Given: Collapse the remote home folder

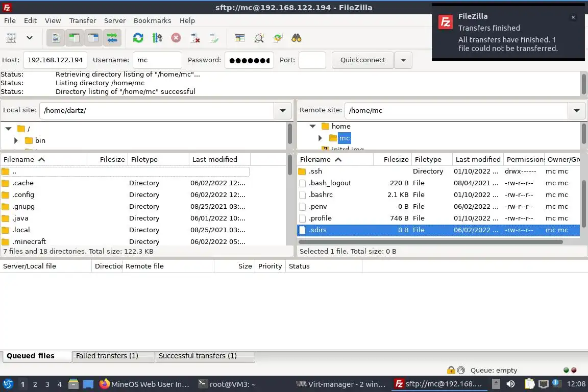Looking at the screenshot, I should tap(312, 126).
